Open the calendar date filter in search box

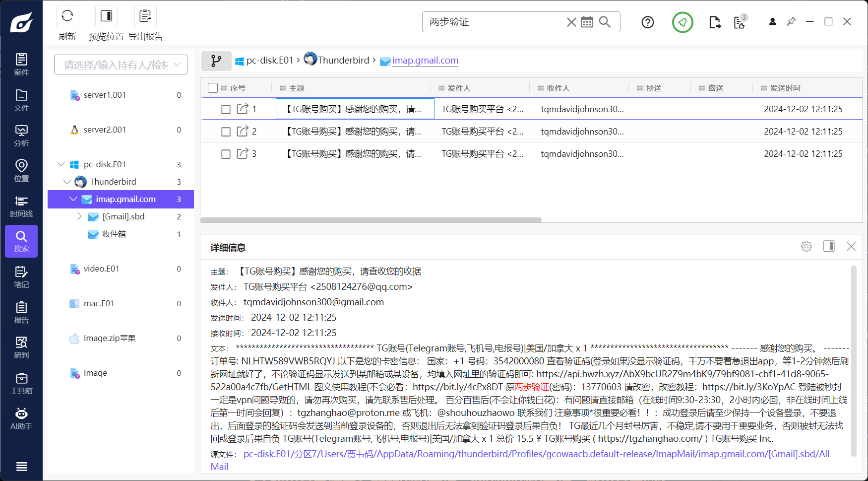[x=587, y=22]
